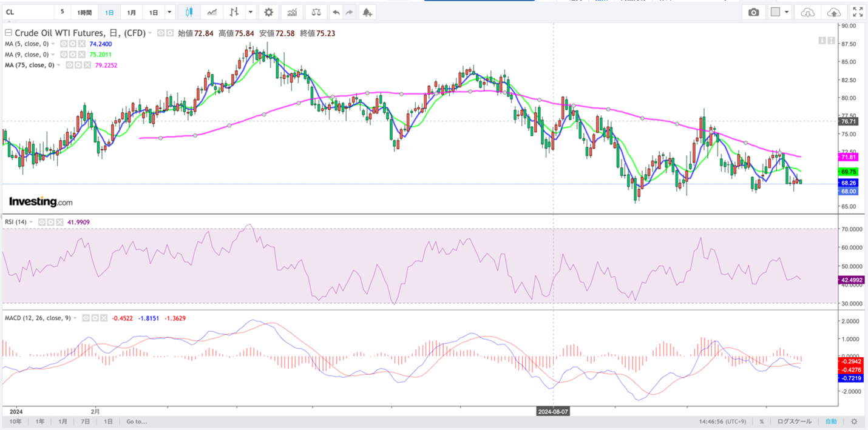Select the 1月 interval tab
This screenshot has height=430, width=868.
[x=132, y=12]
